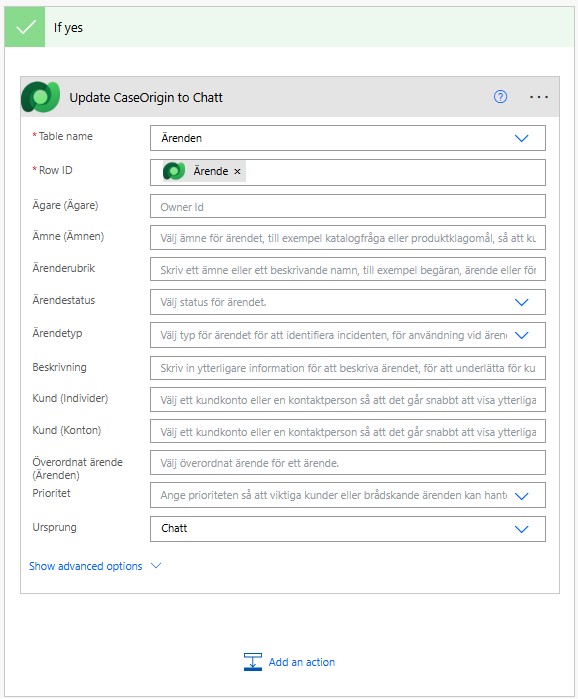Click Add an action link
This screenshot has width=578, height=699.
(x=302, y=662)
